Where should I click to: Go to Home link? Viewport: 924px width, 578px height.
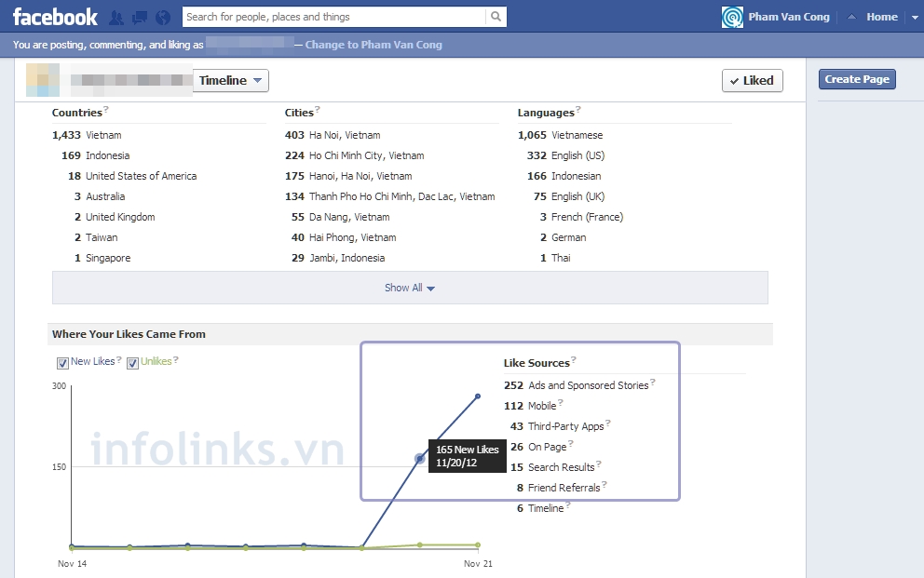(881, 17)
